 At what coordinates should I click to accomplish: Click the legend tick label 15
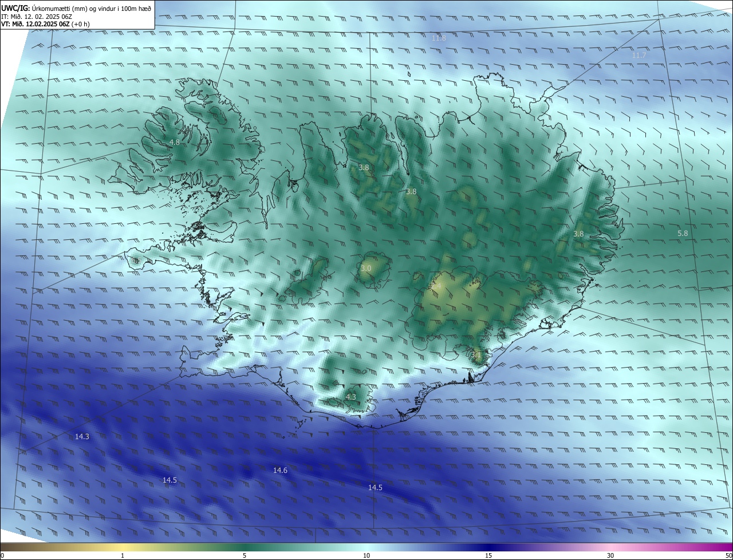[488, 555]
